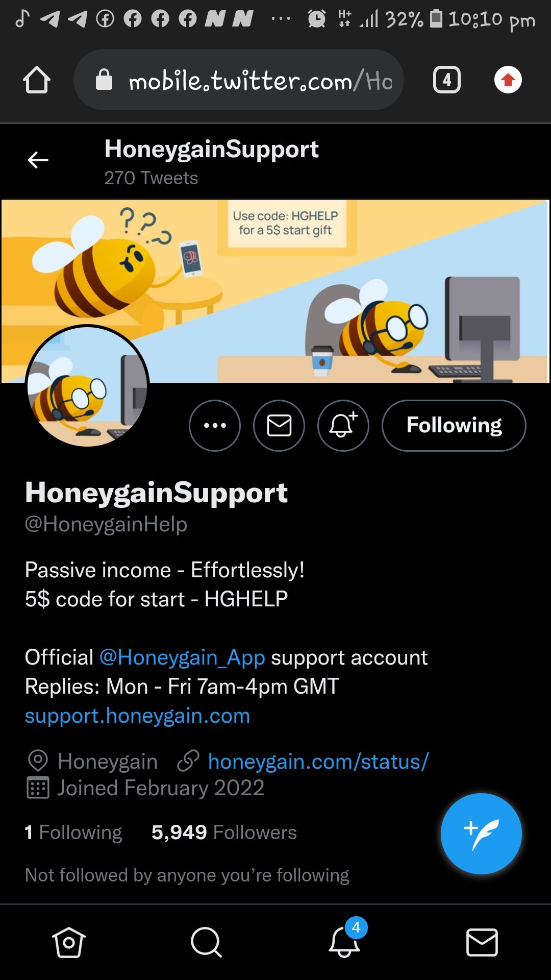
Task: Open the three-dot more options button
Action: click(215, 426)
